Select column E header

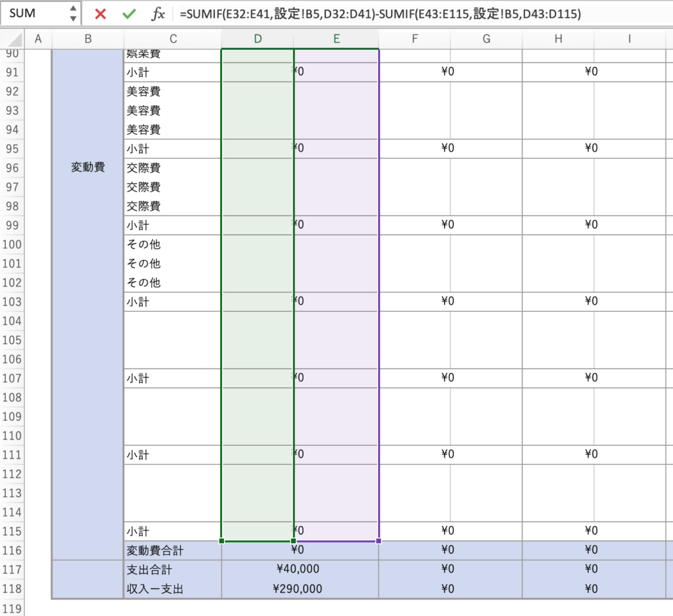click(x=336, y=39)
